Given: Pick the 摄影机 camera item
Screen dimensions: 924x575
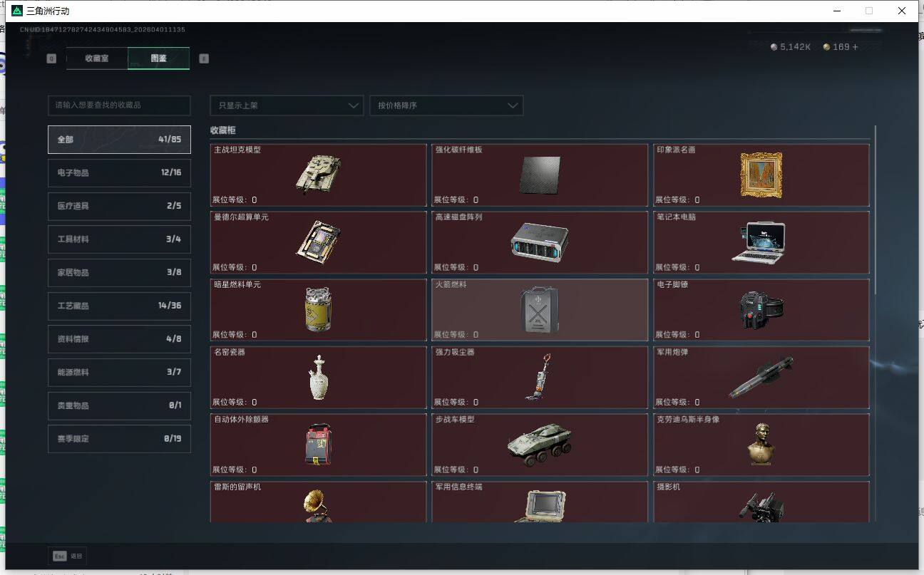Looking at the screenshot, I should point(761,502).
